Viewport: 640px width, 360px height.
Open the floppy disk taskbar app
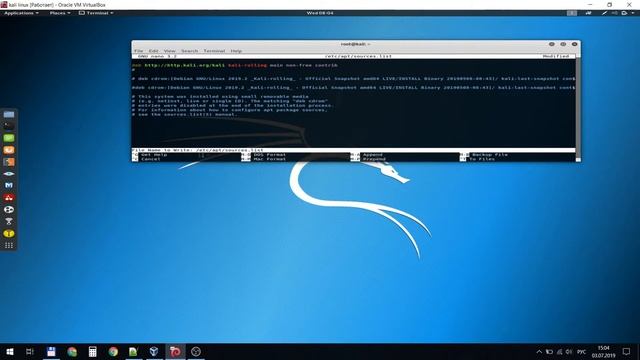pyautogui.click(x=51, y=351)
